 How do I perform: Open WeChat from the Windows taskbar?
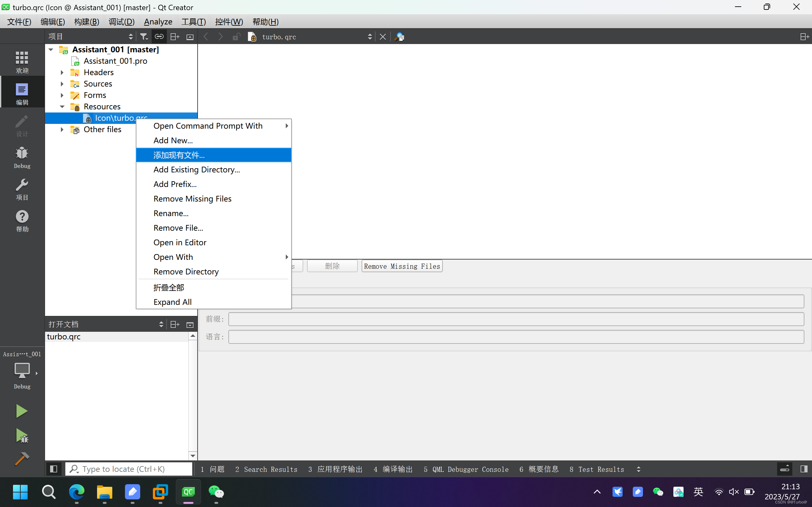click(216, 492)
